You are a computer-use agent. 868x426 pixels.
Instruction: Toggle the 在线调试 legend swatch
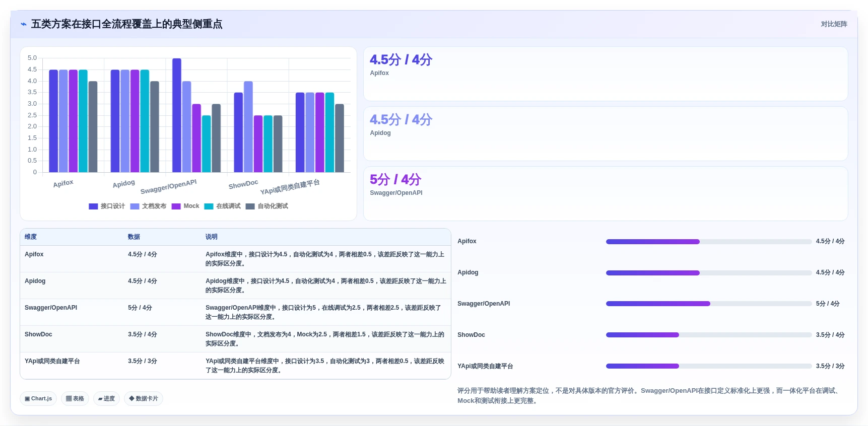209,206
